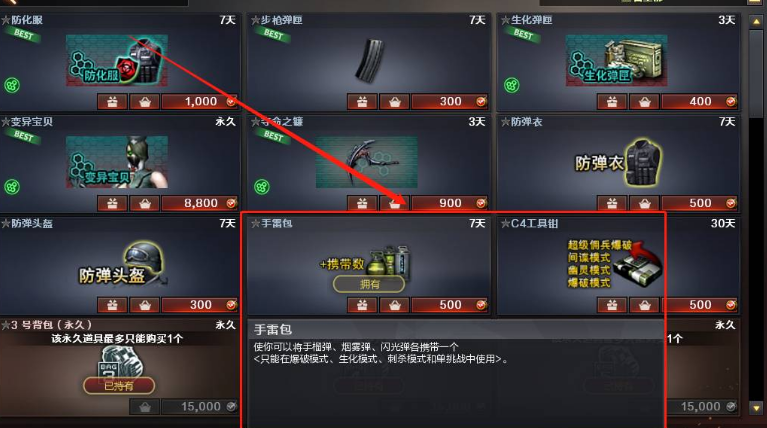
Task: Click the scroll up arrow
Action: (x=756, y=22)
